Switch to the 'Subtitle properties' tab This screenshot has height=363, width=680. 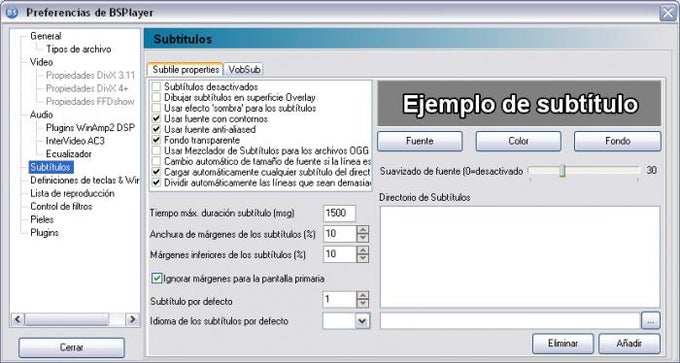[x=185, y=69]
